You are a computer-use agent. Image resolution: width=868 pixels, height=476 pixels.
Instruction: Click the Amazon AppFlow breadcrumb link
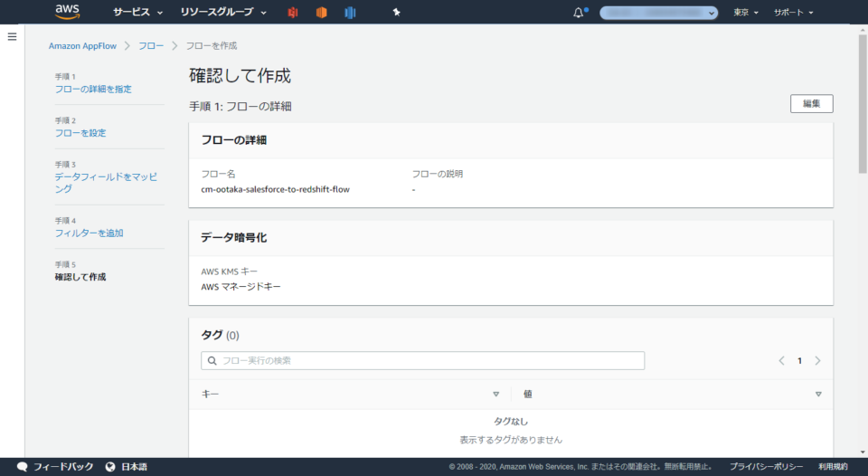[x=82, y=46]
